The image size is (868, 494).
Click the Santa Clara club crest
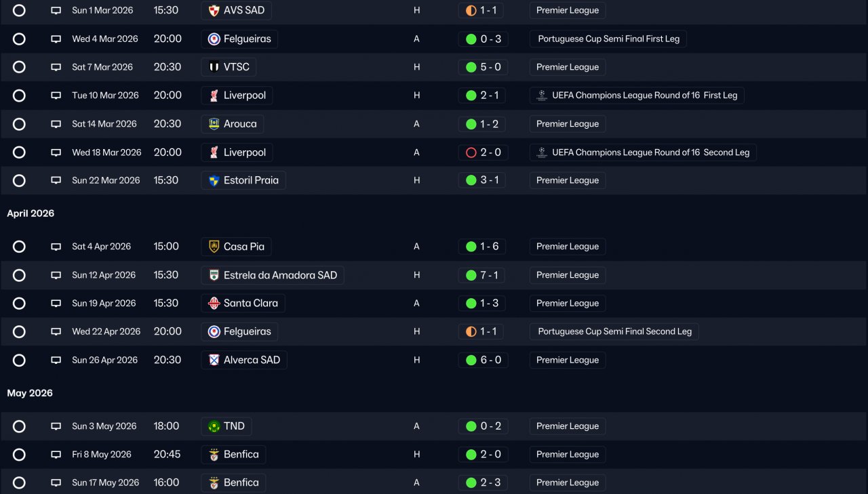point(214,304)
